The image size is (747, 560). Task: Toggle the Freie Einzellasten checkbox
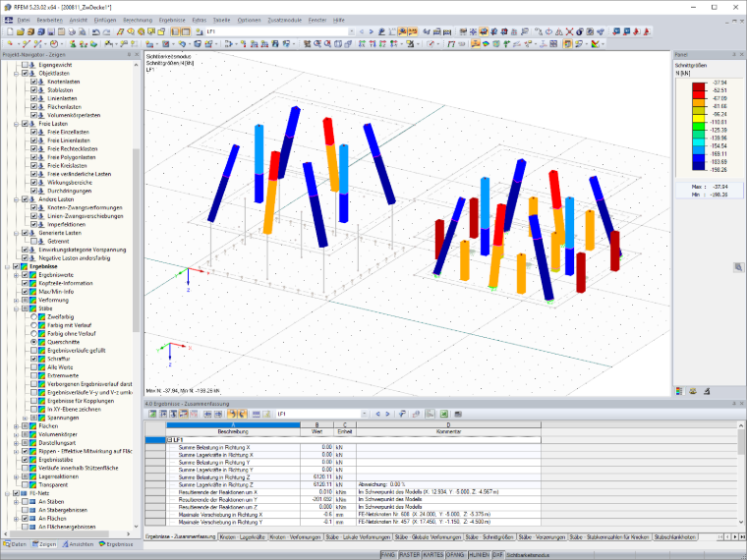click(33, 132)
